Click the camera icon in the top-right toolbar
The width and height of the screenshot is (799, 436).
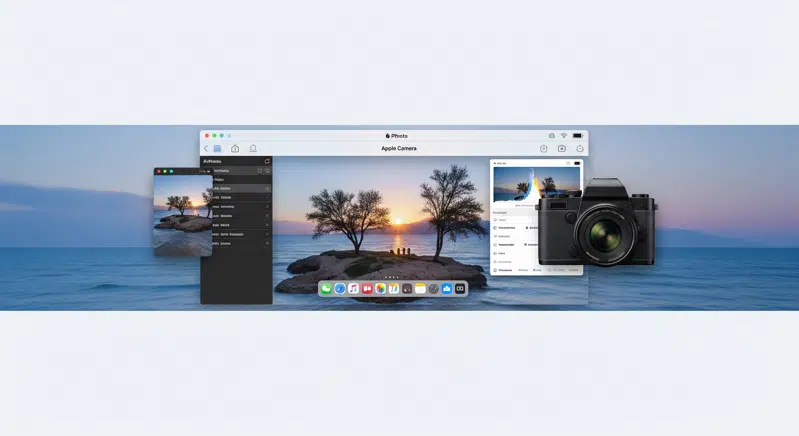562,149
